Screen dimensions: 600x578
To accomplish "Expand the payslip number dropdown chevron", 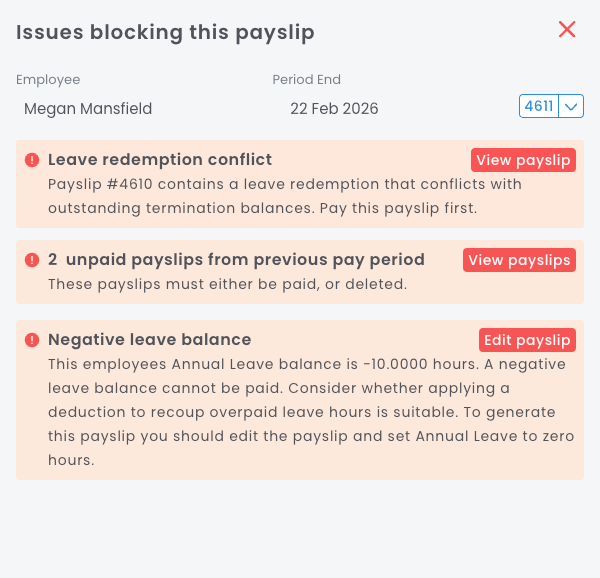I will [571, 107].
